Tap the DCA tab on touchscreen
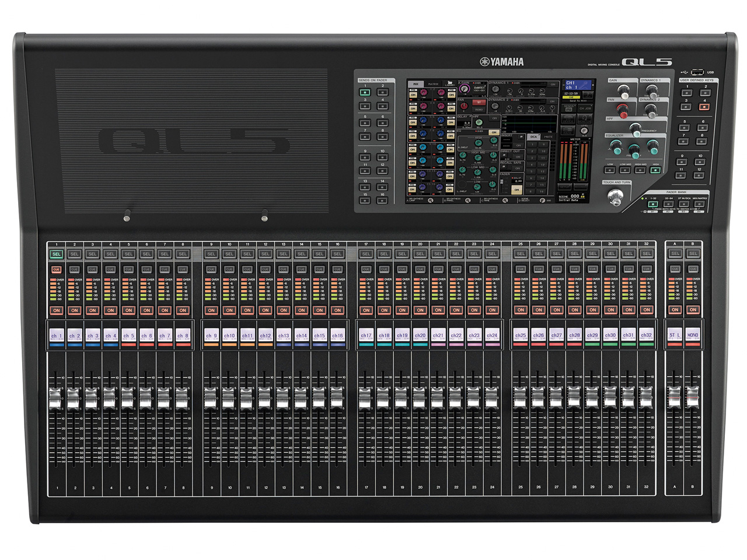This screenshot has width=747, height=560. pos(533,136)
